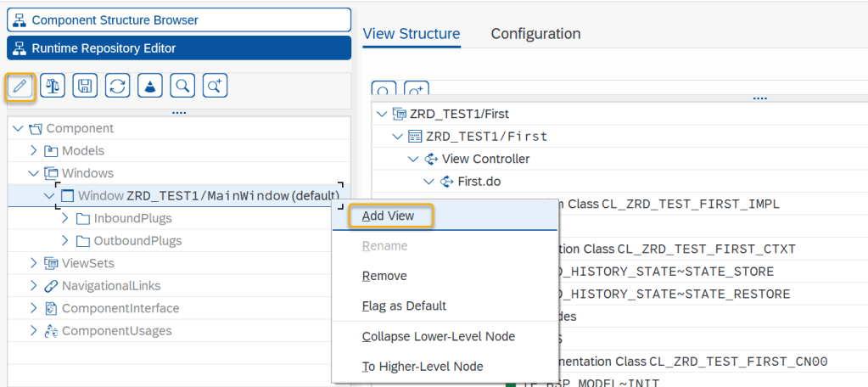
Task: Click the cone-shaped toolbar icon
Action: pos(149,85)
